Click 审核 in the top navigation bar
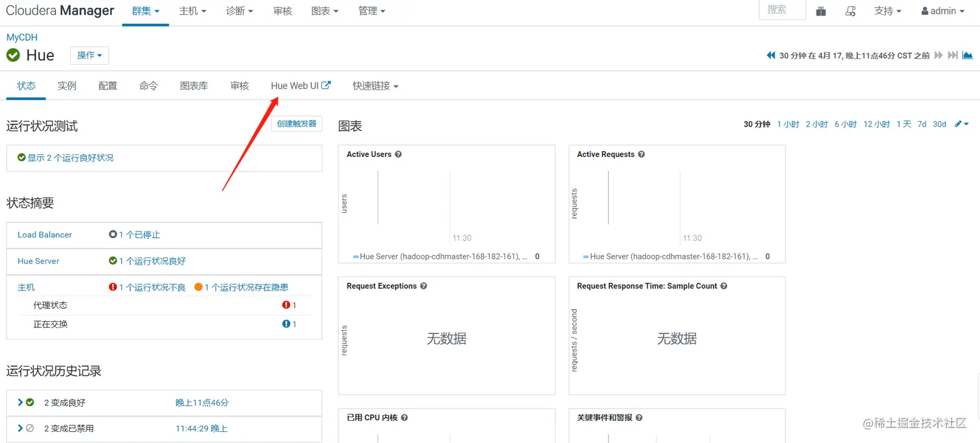Screen dimensions: 980x443 tap(283, 11)
